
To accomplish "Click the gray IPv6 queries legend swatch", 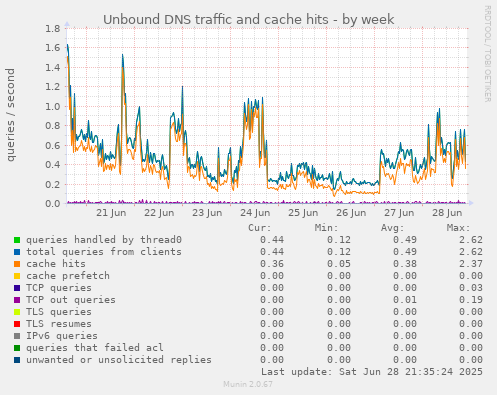I will coord(17,336).
